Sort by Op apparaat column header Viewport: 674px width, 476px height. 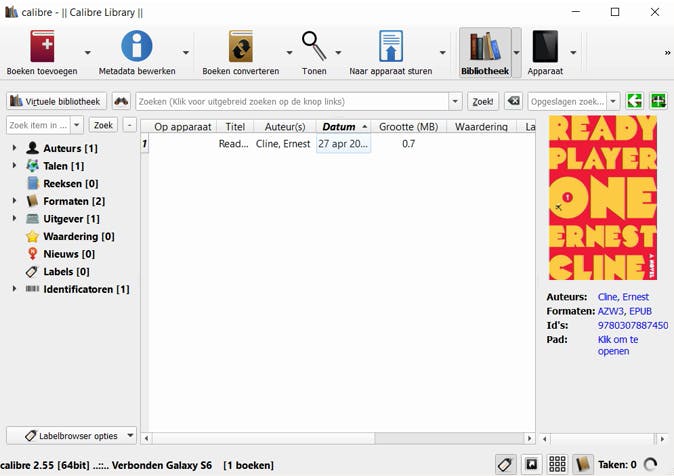click(x=183, y=126)
